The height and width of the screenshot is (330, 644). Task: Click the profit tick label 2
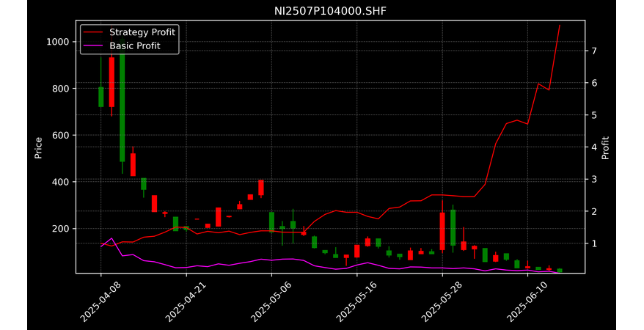pyautogui.click(x=593, y=211)
